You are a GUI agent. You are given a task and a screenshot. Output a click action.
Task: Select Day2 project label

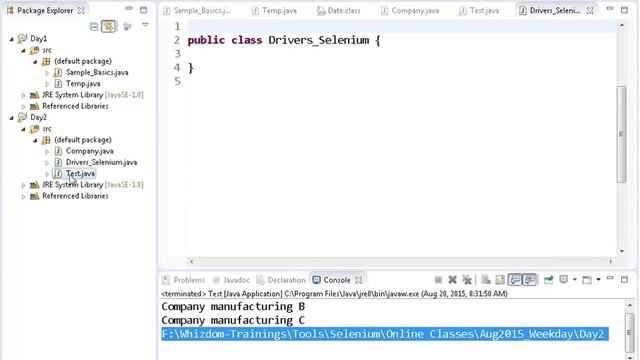point(38,117)
